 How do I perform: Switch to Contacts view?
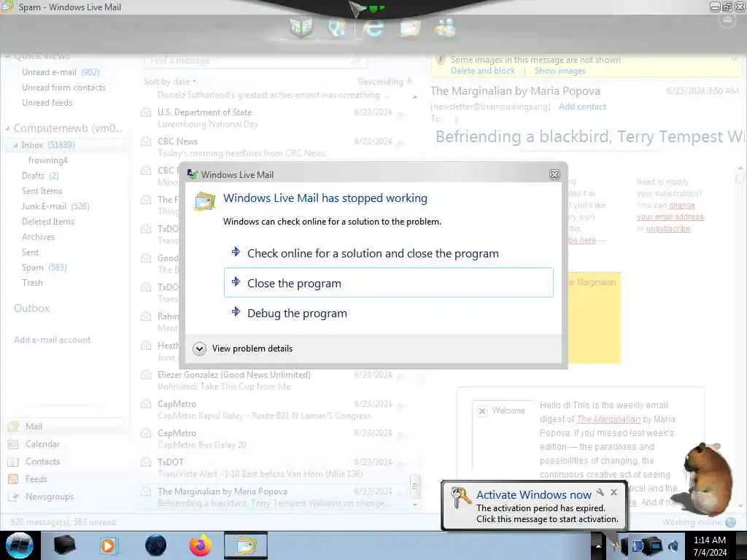[42, 462]
